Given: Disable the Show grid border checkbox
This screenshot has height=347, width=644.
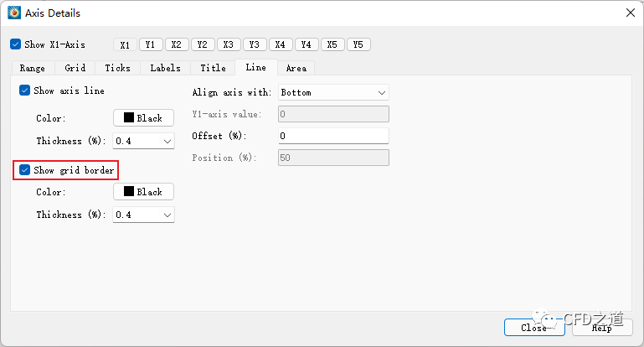Looking at the screenshot, I should pos(25,170).
